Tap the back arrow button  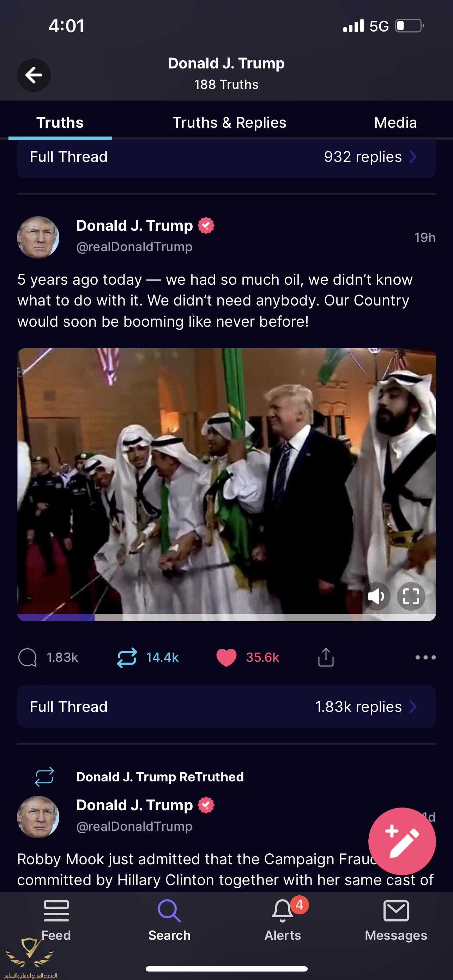pyautogui.click(x=34, y=75)
